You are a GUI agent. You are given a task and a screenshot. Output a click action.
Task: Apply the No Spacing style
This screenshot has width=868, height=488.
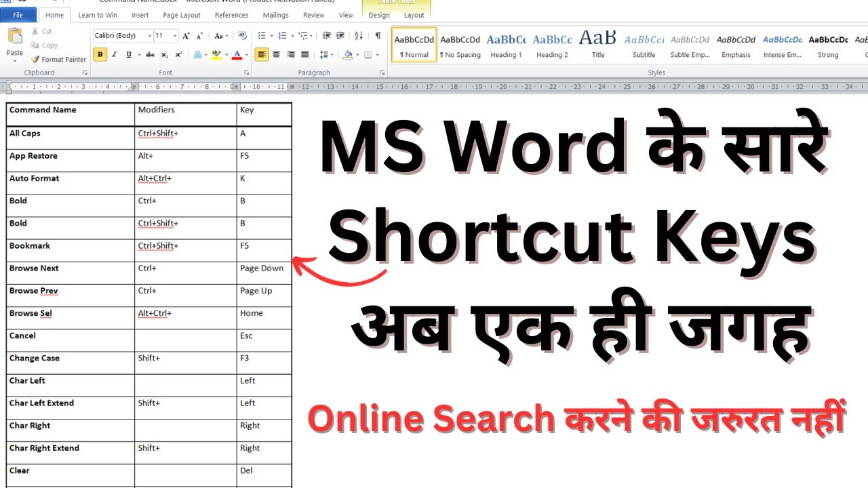coord(460,45)
